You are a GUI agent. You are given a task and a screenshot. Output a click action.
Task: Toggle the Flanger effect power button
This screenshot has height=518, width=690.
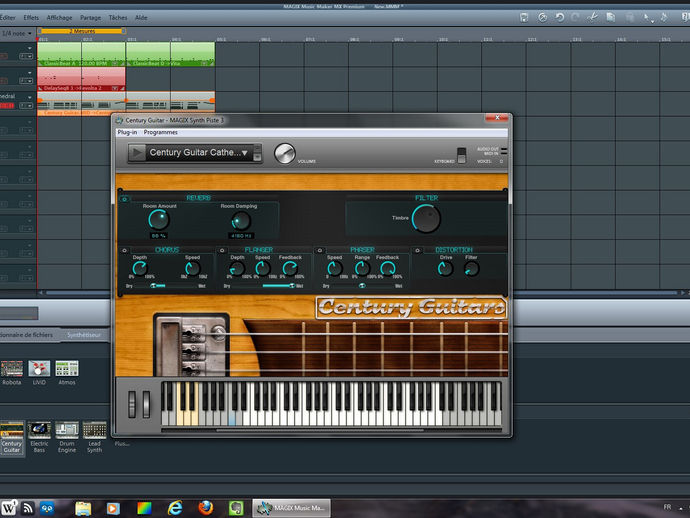(x=222, y=250)
